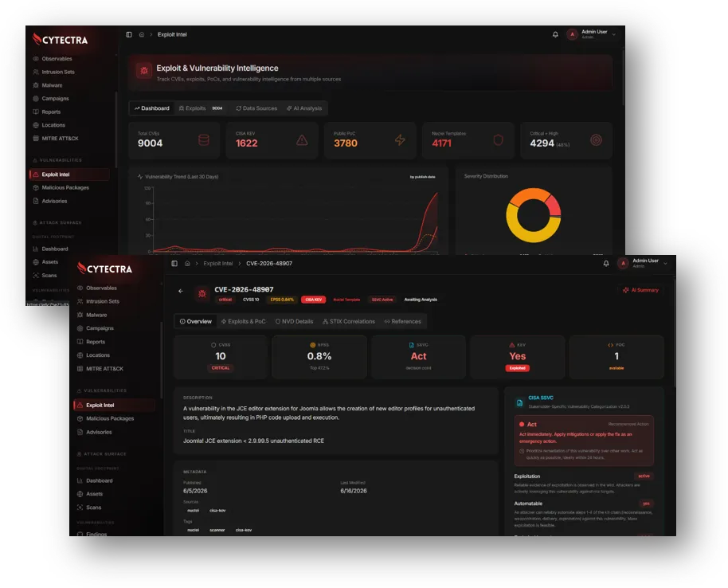The height and width of the screenshot is (588, 728).
Task: Open Exploit Intel breadcrumb link in front window
Action: tap(217, 264)
